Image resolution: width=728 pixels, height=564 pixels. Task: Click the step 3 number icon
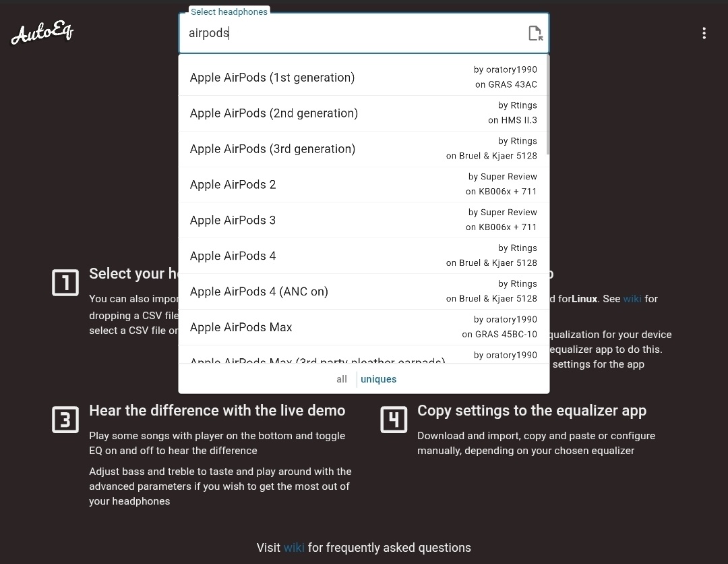(x=65, y=420)
